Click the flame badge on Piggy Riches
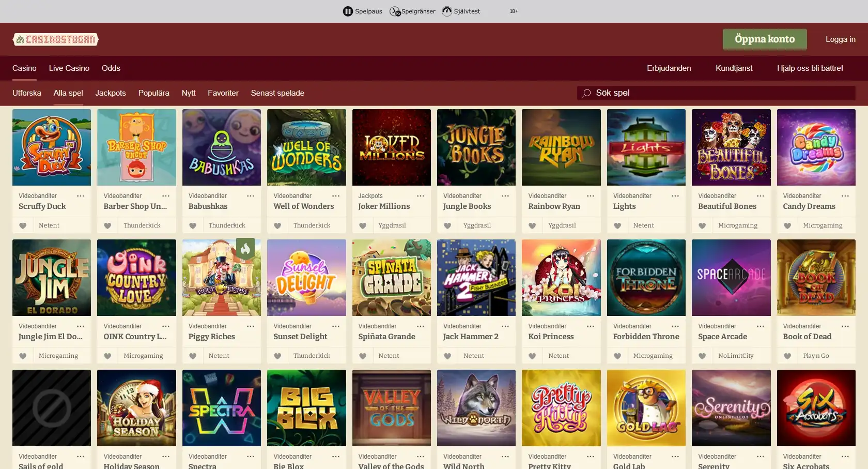 coord(245,249)
